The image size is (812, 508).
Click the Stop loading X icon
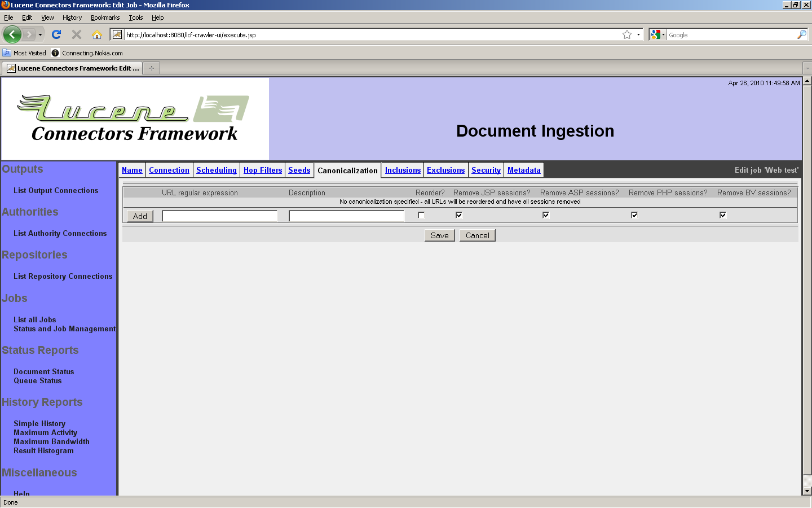point(77,34)
